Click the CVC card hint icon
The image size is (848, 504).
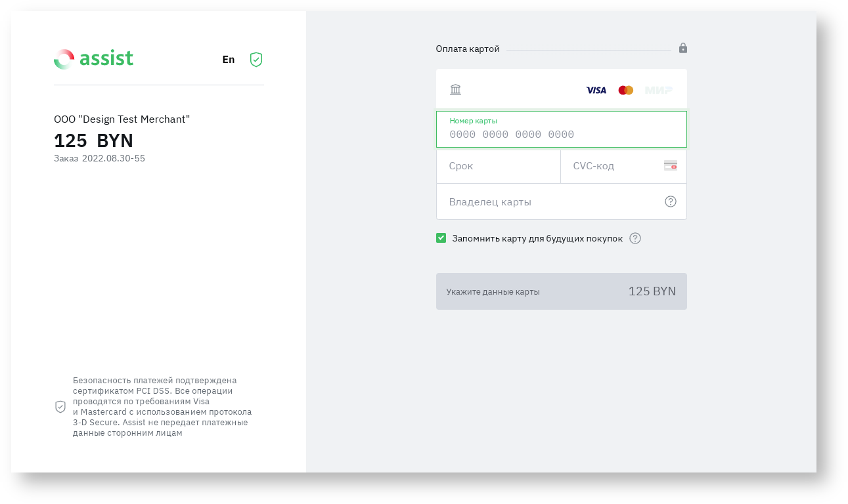pyautogui.click(x=670, y=166)
